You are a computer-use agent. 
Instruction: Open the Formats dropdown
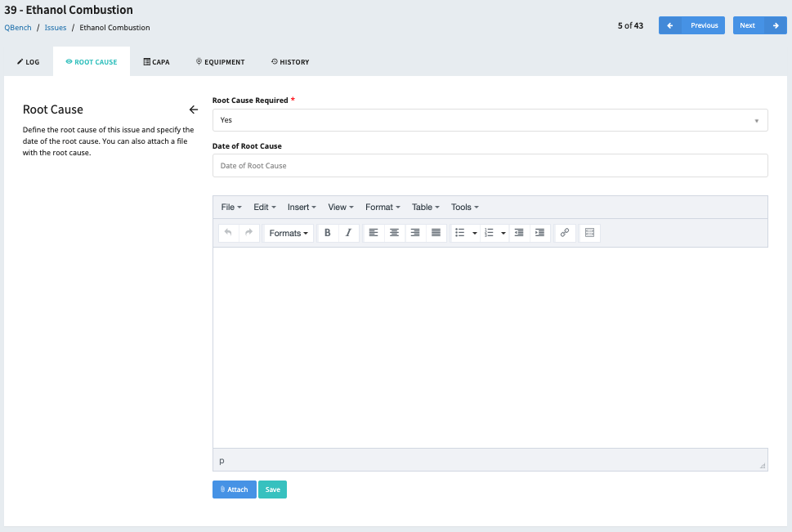(x=289, y=233)
